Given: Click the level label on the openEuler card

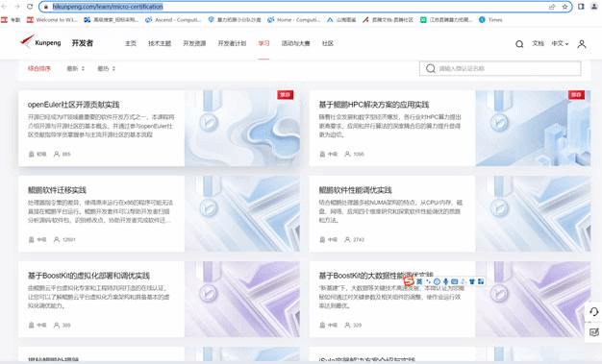Looking at the screenshot, I should 38,154.
